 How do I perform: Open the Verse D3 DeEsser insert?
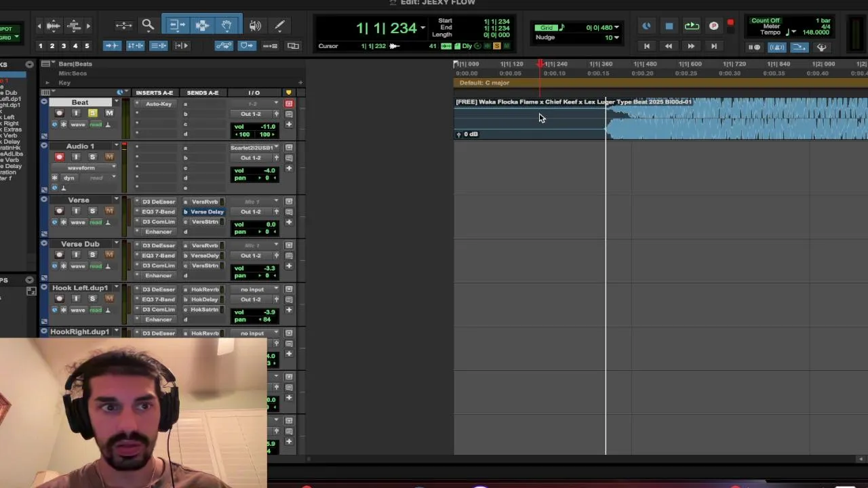(x=158, y=201)
